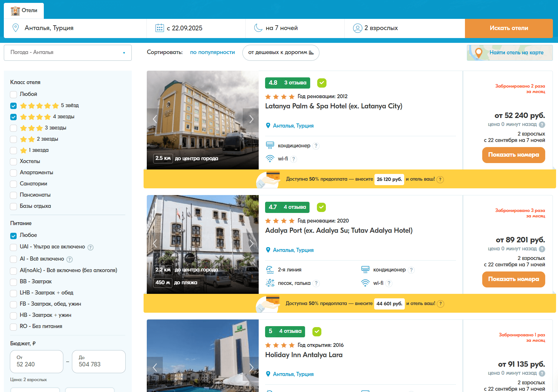Click the calendar icon next to 22.09.2025
Viewport: 558px width, 392px height.
tap(160, 28)
